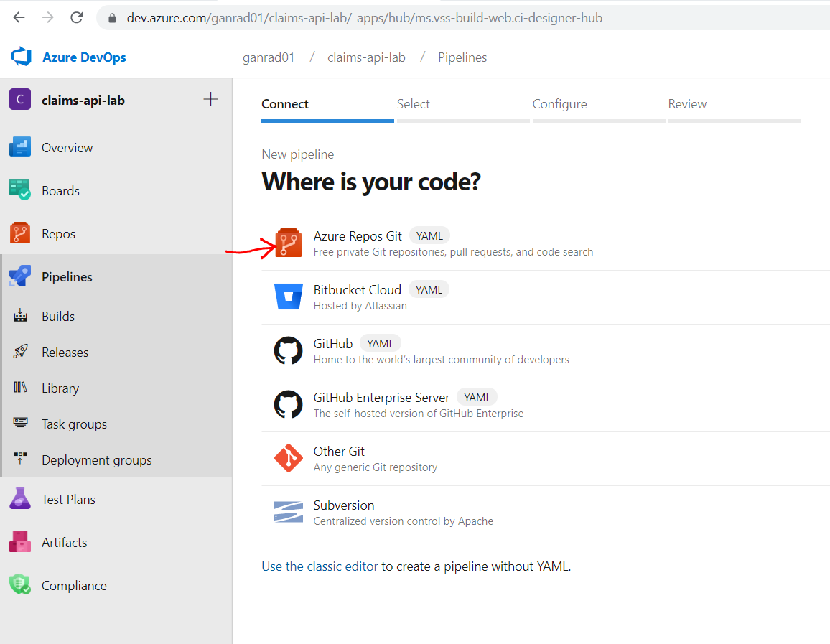Click the Releases rocket icon
The width and height of the screenshot is (830, 644).
point(20,351)
